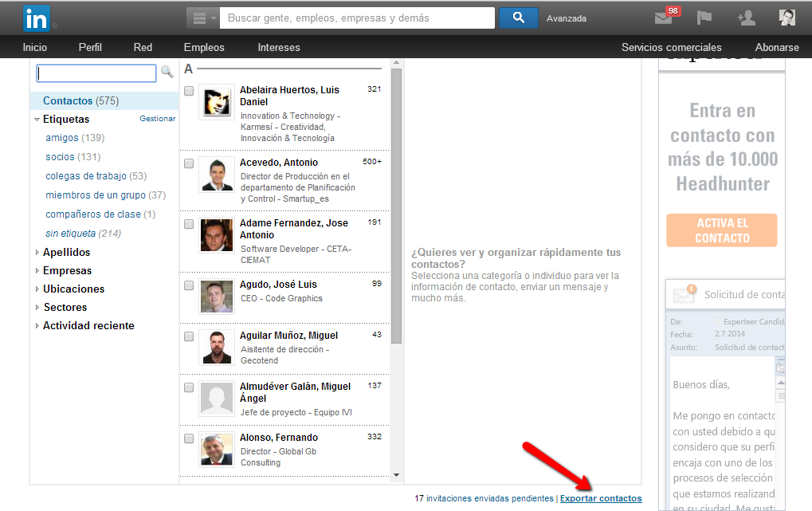
Task: Filter by miembros de un grupo (37)
Action: (106, 195)
